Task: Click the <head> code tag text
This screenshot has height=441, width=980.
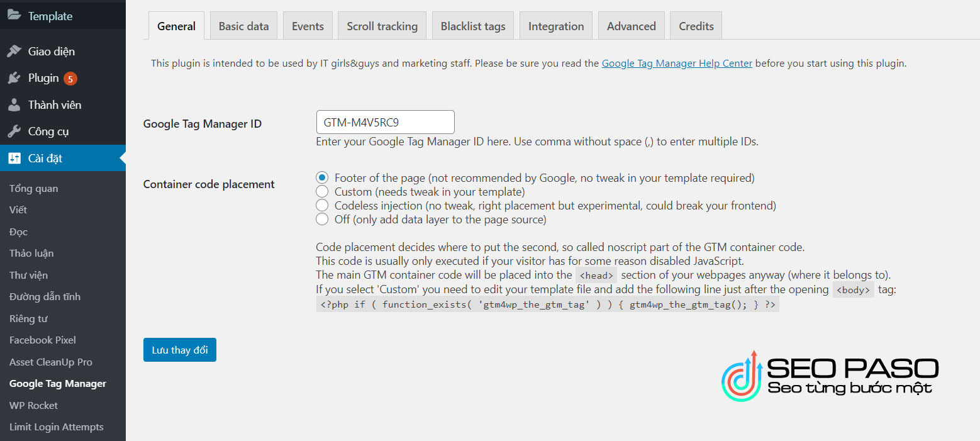Action: (x=596, y=276)
